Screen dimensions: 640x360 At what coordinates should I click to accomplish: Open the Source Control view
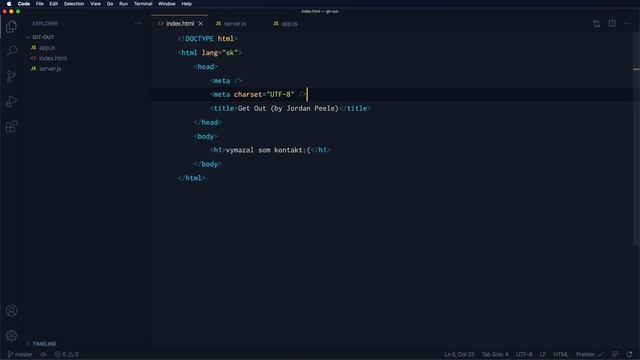[11, 76]
